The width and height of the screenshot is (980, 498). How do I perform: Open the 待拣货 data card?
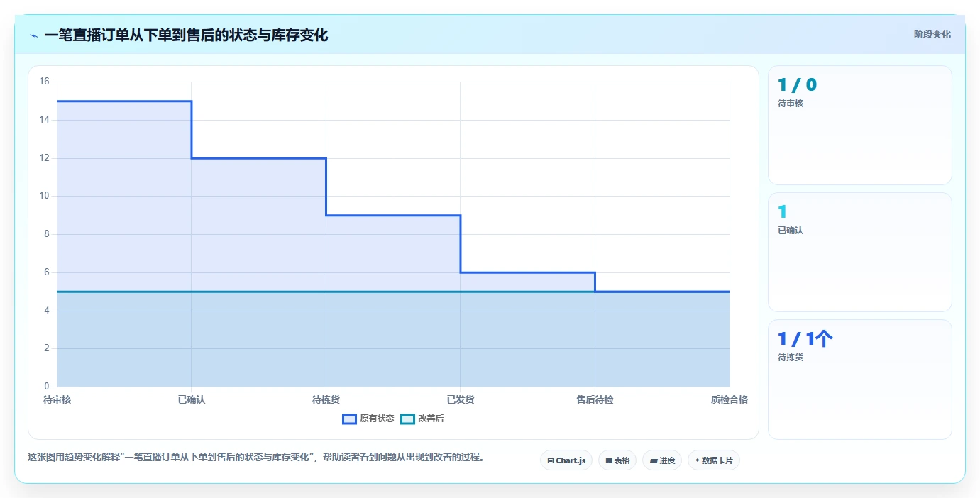pyautogui.click(x=859, y=380)
